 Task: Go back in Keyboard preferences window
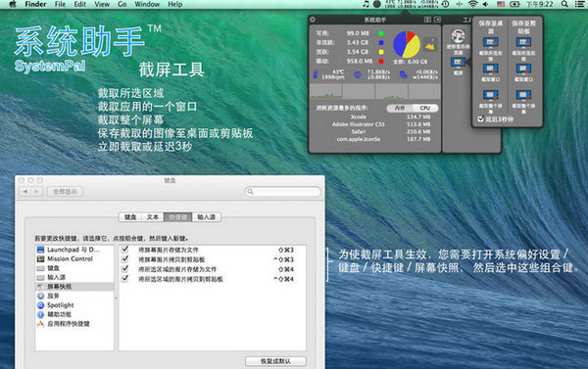click(25, 192)
